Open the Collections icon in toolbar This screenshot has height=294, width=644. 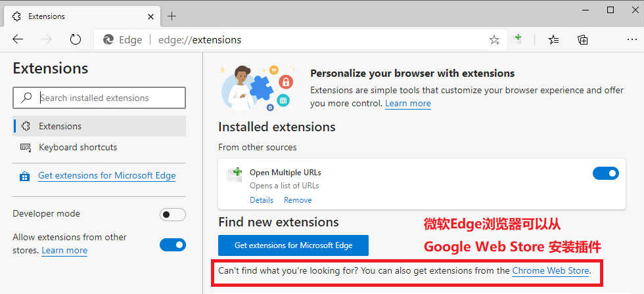point(582,40)
